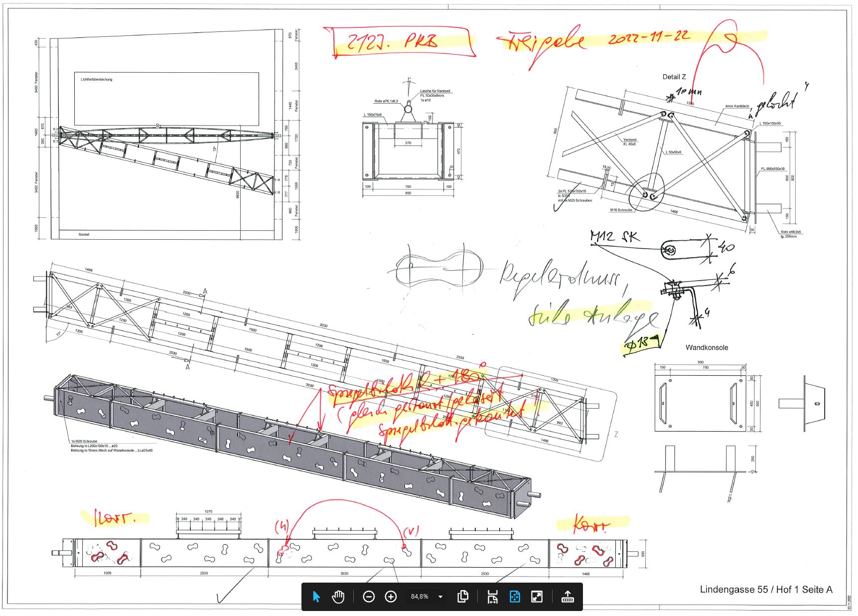
Task: Open the page view layout icon
Action: 463,597
